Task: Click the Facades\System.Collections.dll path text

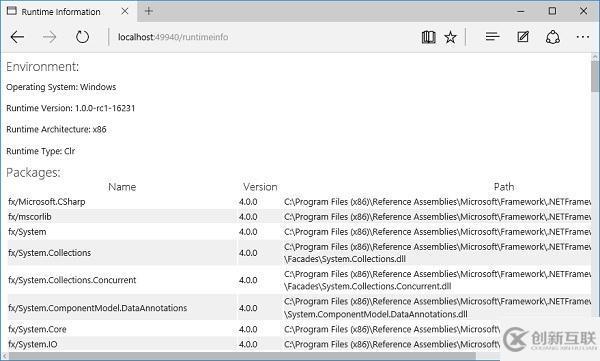Action: coord(345,259)
